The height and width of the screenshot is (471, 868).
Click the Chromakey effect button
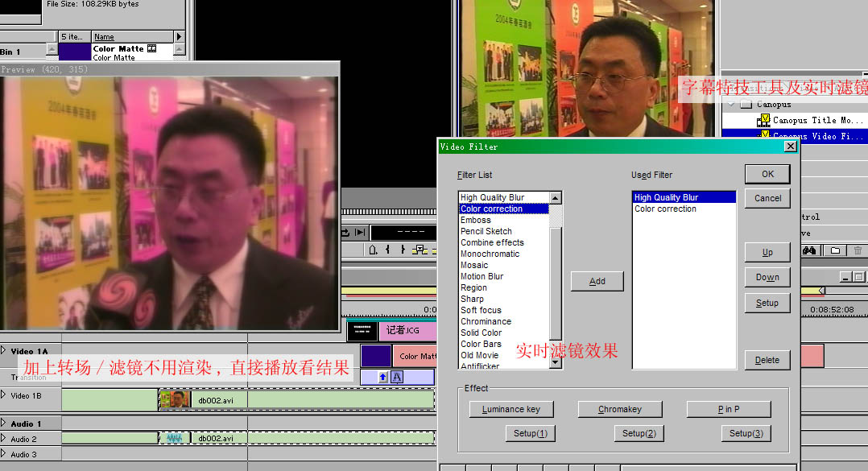pyautogui.click(x=619, y=409)
